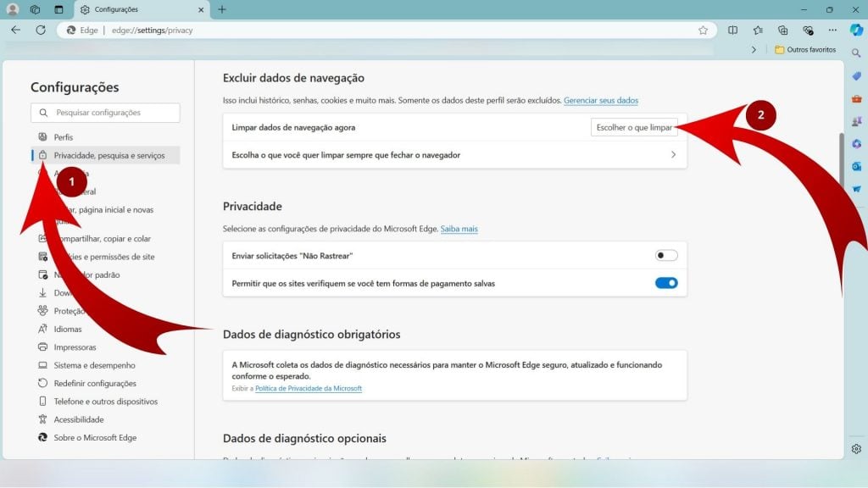Click inside the 'Pesquisar configurações' search box
868x488 pixels.
coord(105,112)
